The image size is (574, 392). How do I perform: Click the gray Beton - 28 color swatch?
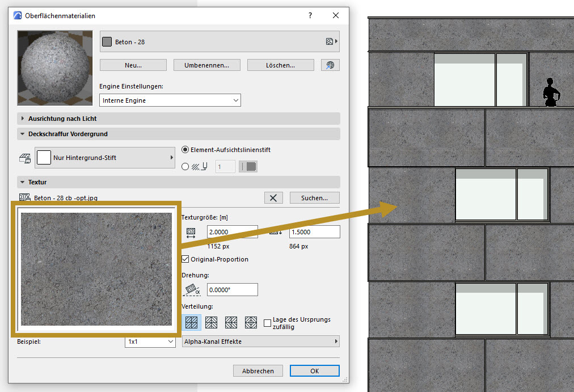pyautogui.click(x=107, y=42)
